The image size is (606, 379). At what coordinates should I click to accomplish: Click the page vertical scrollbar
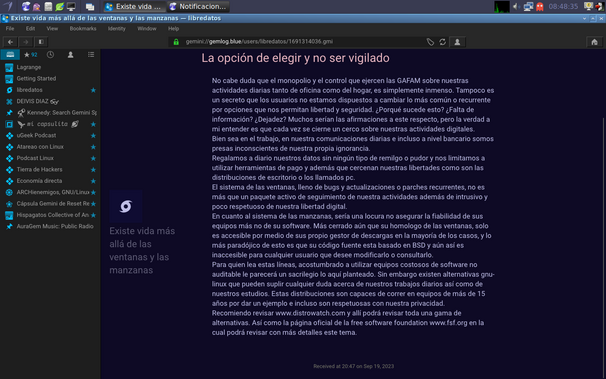604,247
